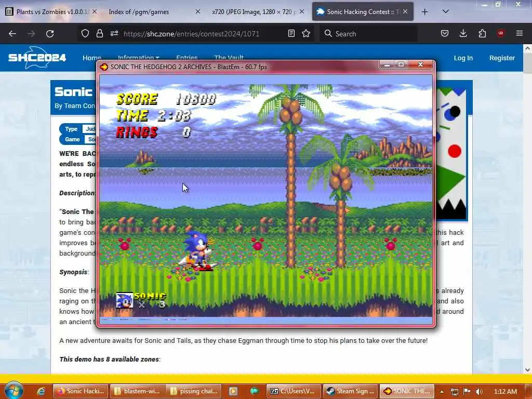Open the Information dropdown in site nav
The image size is (532, 399).
(138, 58)
